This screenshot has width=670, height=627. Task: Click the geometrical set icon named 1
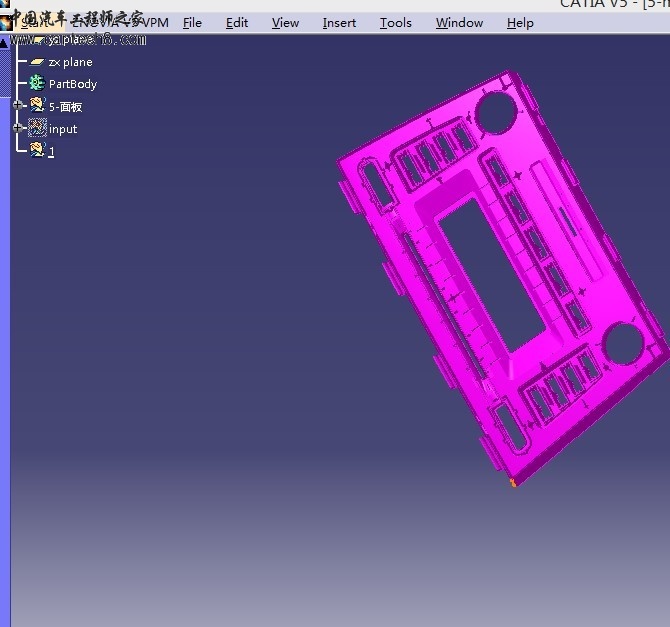coord(37,150)
